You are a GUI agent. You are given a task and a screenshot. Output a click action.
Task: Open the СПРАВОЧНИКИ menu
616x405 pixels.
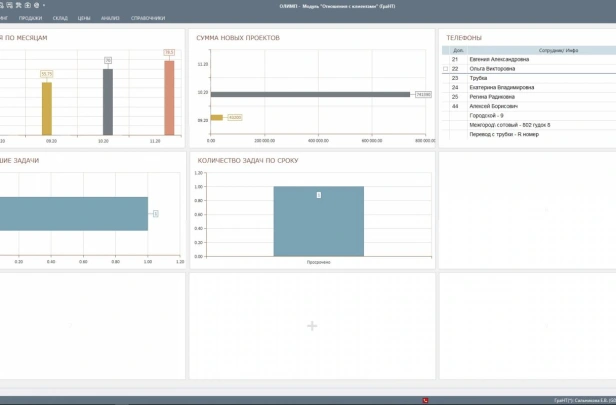pyautogui.click(x=148, y=18)
